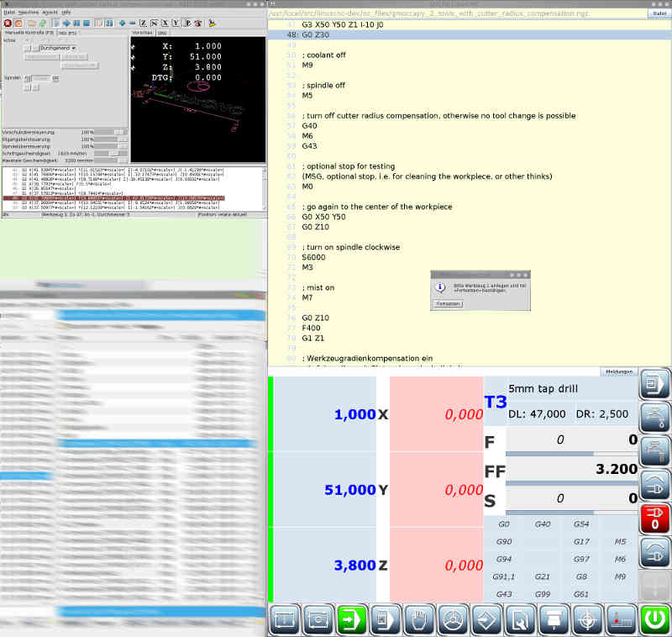Adjust the S spindle override slider
672x637 pixels.
(572, 513)
